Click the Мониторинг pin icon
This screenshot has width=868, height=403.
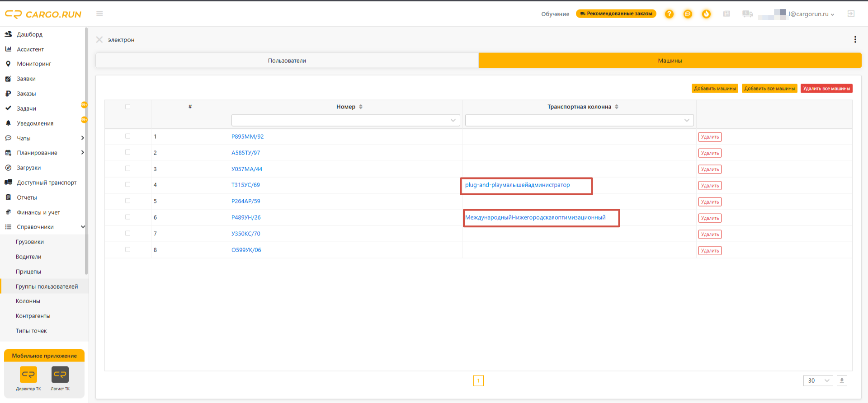(8, 64)
